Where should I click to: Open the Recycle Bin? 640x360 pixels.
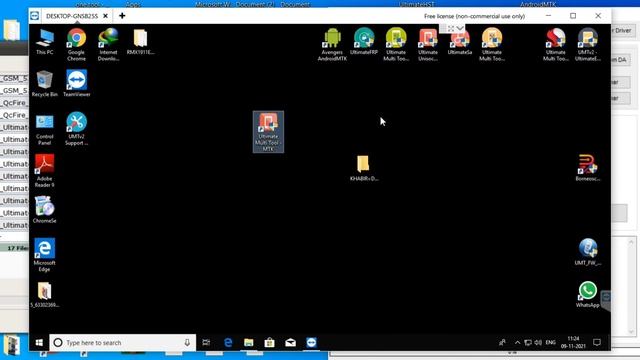(x=44, y=84)
